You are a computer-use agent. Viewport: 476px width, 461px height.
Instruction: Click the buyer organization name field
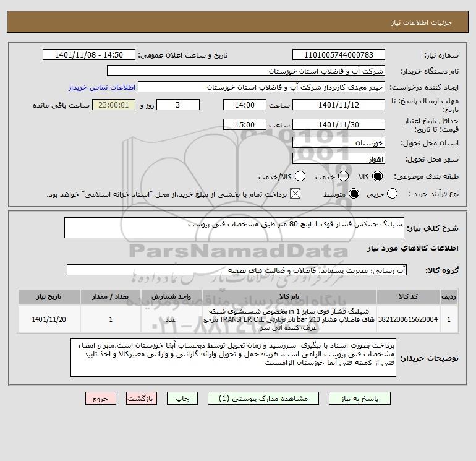click(246, 71)
